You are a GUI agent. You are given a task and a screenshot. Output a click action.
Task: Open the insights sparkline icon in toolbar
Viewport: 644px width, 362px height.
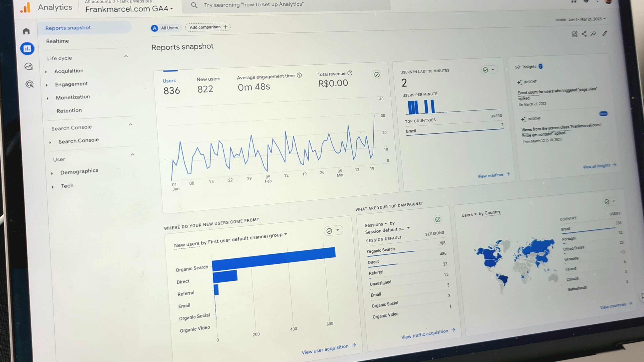[593, 33]
